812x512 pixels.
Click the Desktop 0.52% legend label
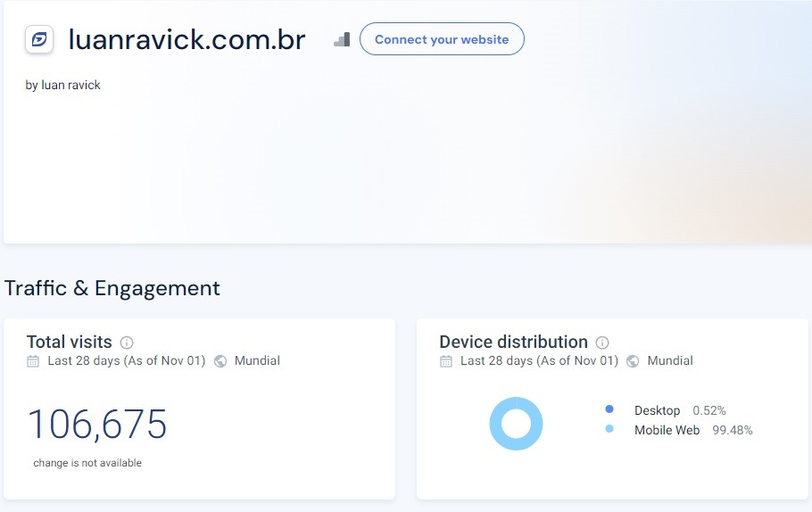pos(679,410)
